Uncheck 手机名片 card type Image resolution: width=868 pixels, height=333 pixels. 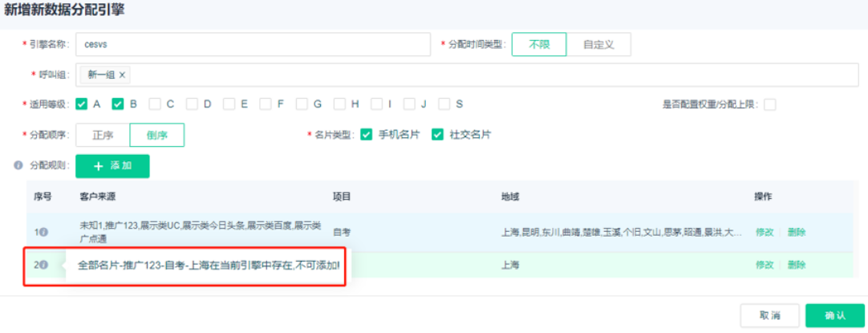point(366,135)
